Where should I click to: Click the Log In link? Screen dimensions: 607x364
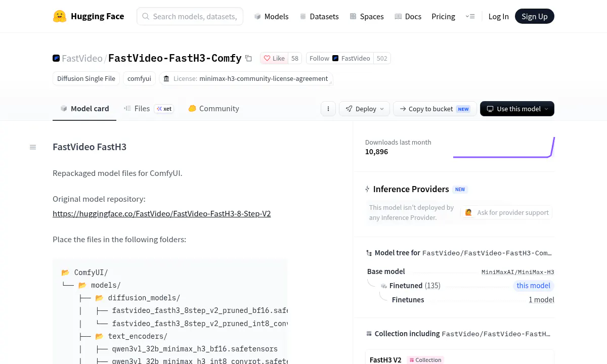[498, 16]
